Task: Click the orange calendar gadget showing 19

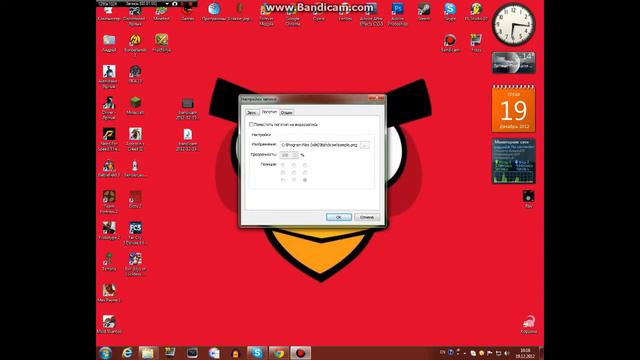Action: (x=513, y=109)
